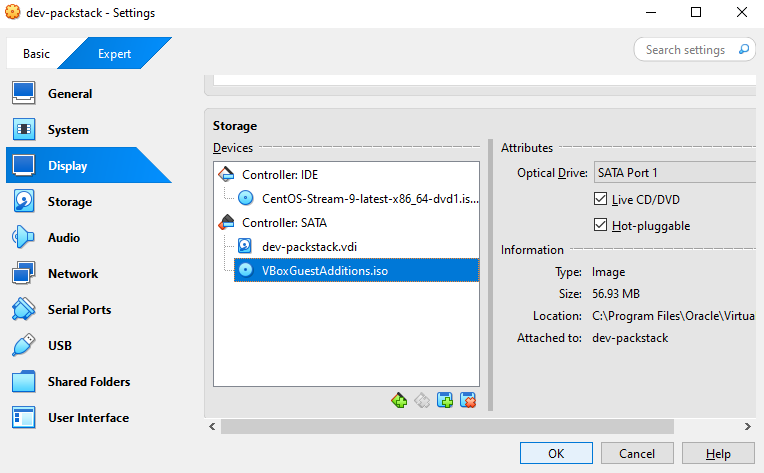Click the Add Controller icon
Image resolution: width=764 pixels, height=473 pixels.
click(399, 400)
